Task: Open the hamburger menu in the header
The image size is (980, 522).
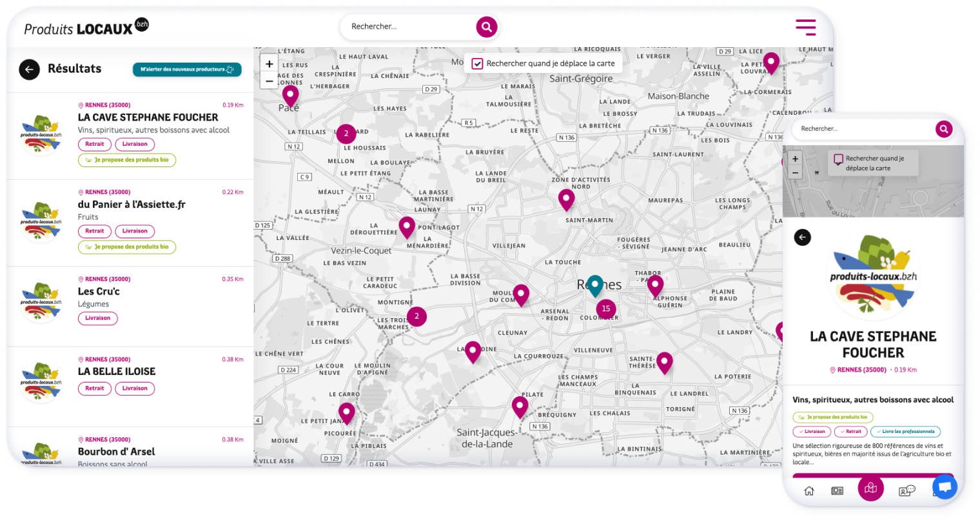Action: [805, 27]
